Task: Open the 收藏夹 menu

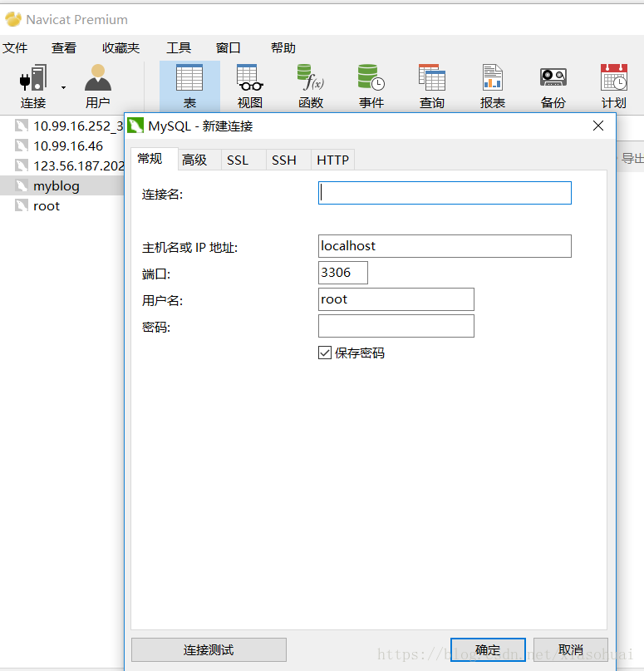Action: point(120,48)
